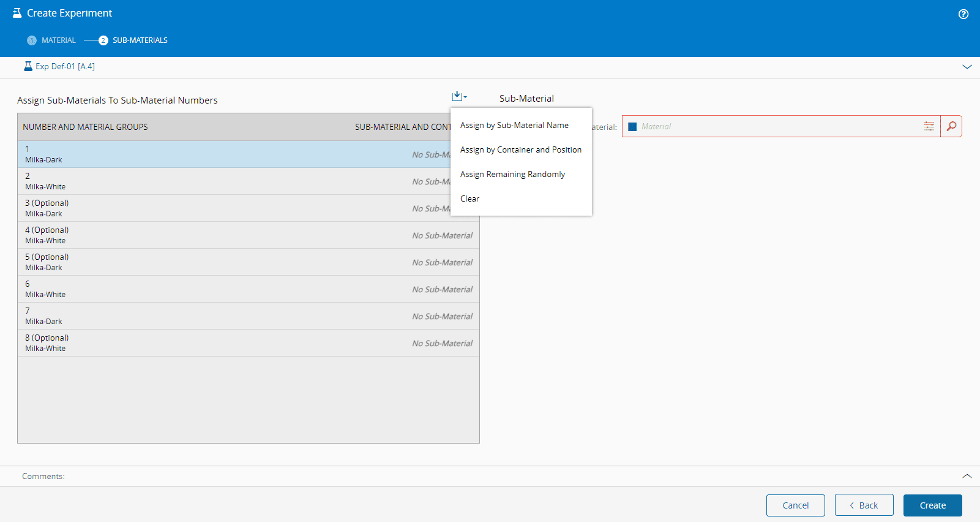Screen dimensions: 980x522
Task: Click the flask icon beside Exp Def-01
Action: (28, 66)
